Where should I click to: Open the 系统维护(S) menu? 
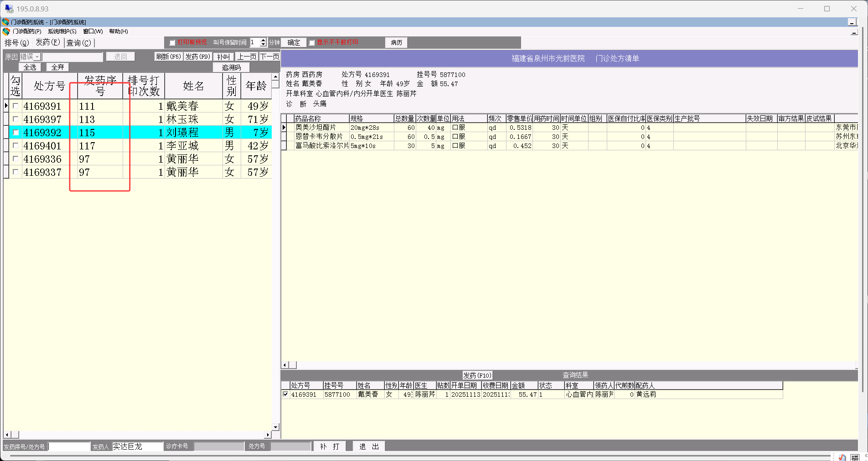point(62,31)
